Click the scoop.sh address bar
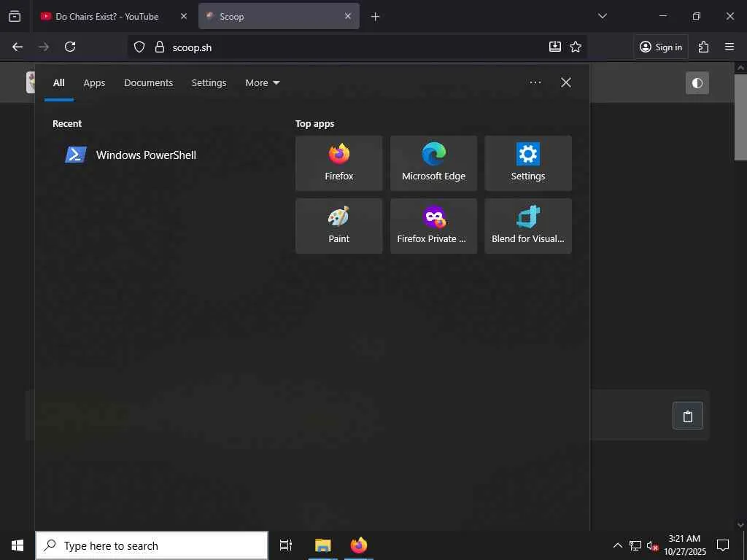747x560 pixels. point(357,47)
